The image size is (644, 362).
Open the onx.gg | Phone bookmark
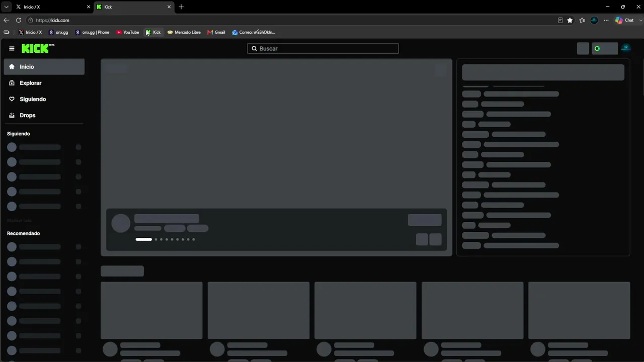click(x=92, y=32)
